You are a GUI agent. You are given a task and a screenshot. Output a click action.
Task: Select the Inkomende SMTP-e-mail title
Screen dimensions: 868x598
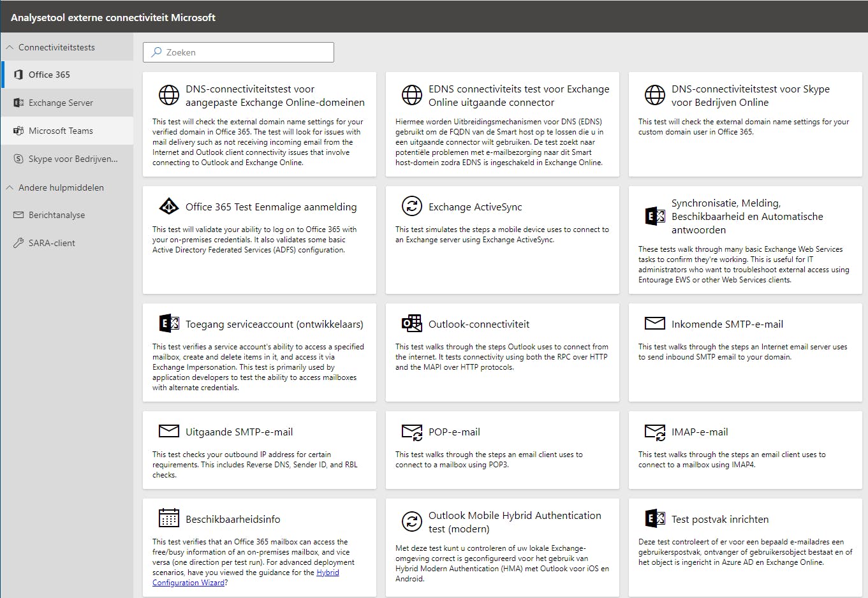727,324
